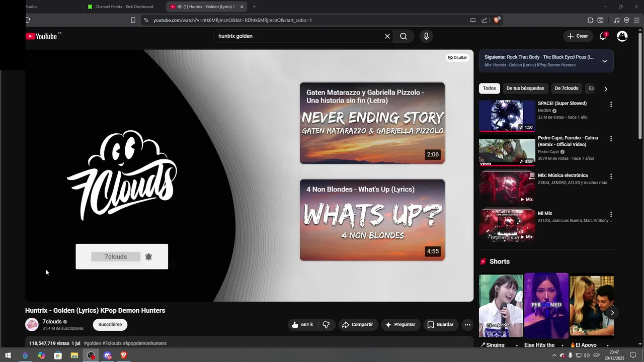Hide end screen cards with Ocultar
Screen dimensions: 644x362
[457, 57]
